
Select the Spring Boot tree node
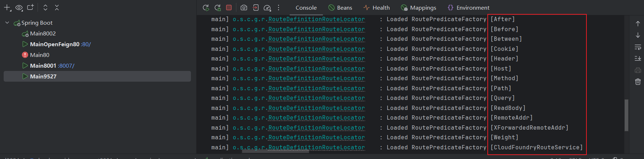[x=37, y=23]
